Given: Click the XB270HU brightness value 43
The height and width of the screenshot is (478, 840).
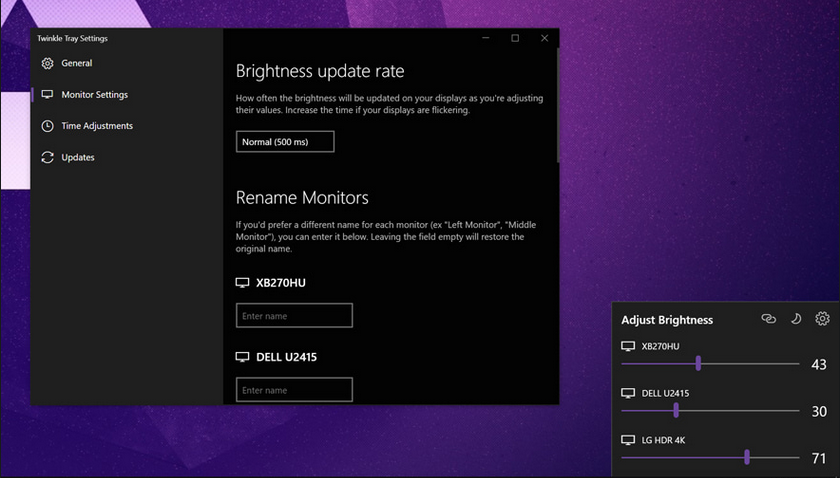Looking at the screenshot, I should (x=819, y=364).
